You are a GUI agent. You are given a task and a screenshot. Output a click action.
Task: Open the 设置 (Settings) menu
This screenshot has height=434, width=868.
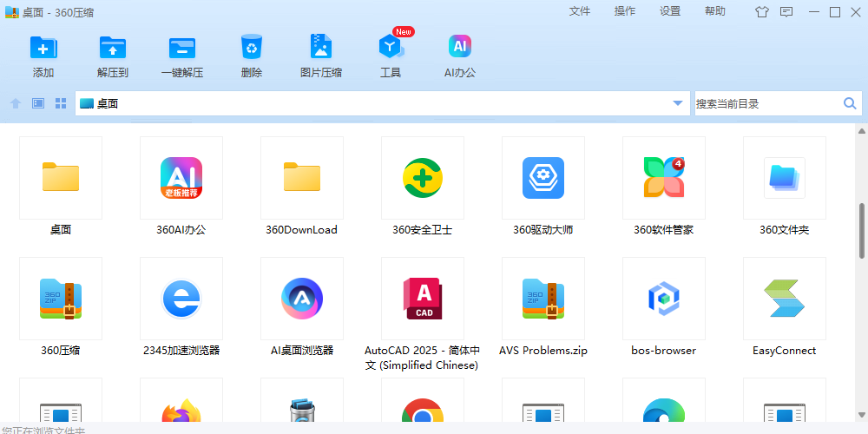(x=670, y=11)
